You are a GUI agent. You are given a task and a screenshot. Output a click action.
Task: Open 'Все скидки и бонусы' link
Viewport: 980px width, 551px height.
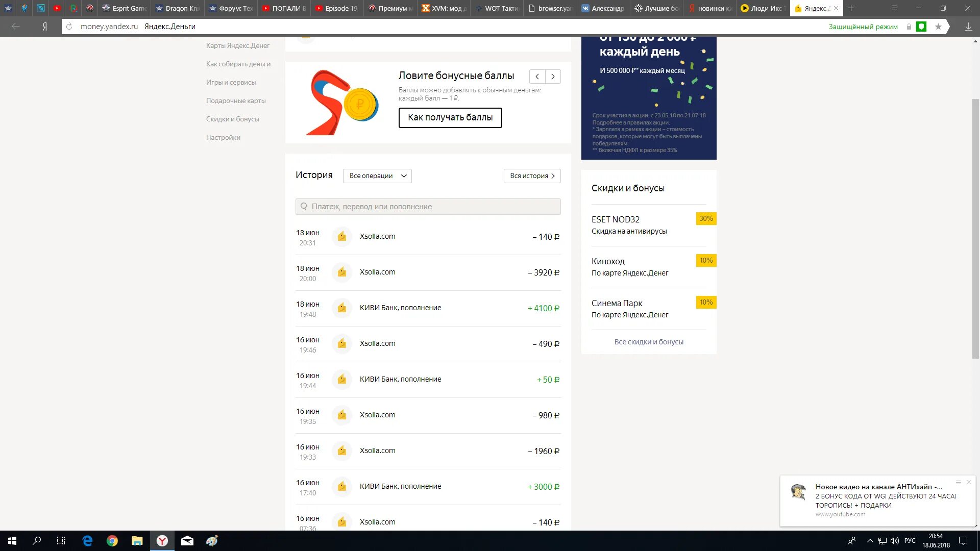click(649, 342)
